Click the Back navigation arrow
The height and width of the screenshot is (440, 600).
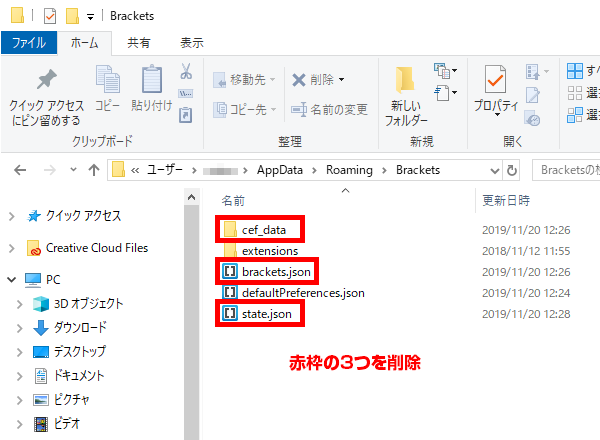point(20,170)
